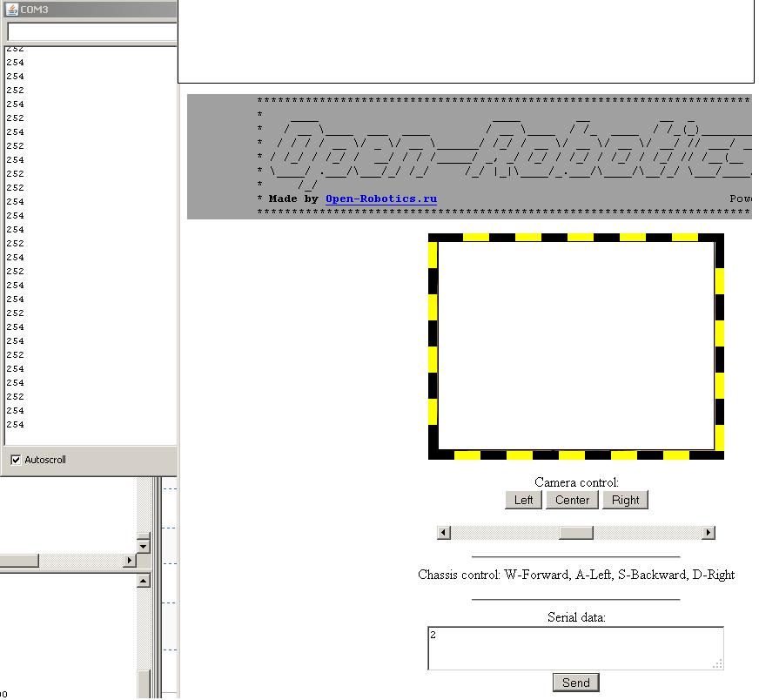Click the Left camera control button

[x=523, y=500]
